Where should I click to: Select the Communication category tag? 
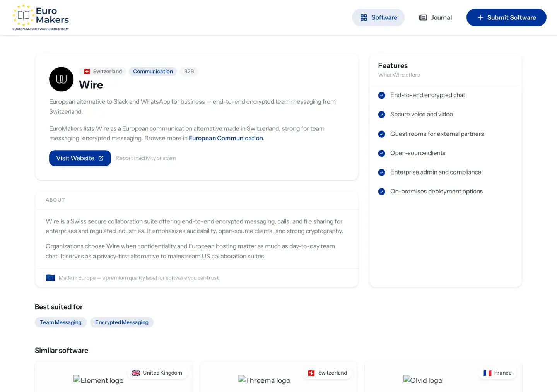coord(153,72)
